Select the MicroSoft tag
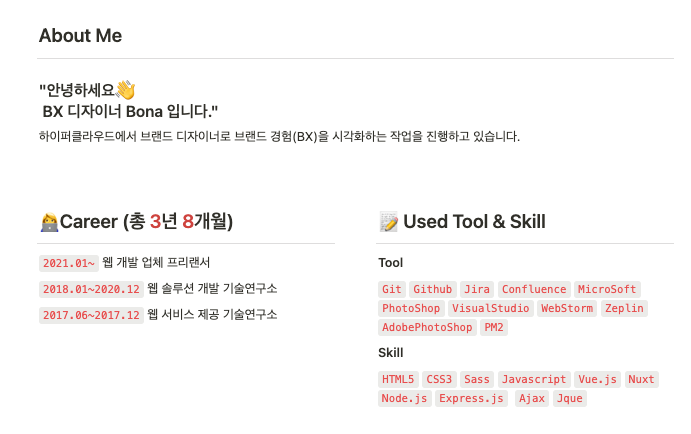The width and height of the screenshot is (691, 434). tap(607, 289)
